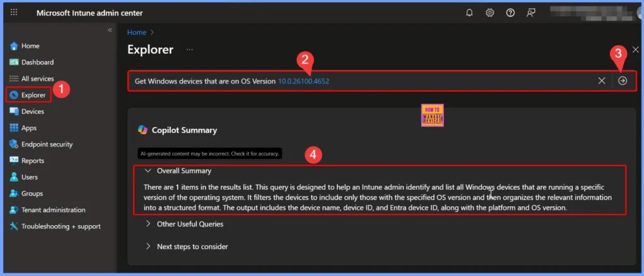Screen dimensions: 644x276
Task: Click the Reports icon in sidebar
Action: tap(14, 160)
